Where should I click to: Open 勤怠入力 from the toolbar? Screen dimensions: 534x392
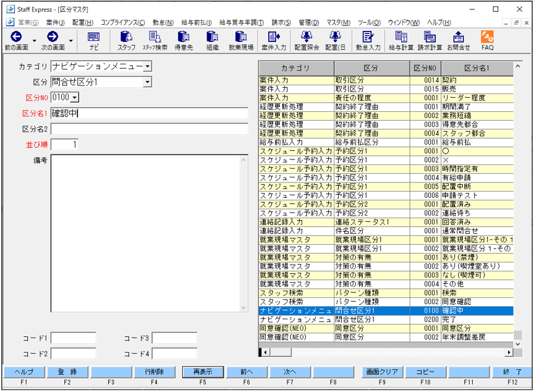point(368,41)
